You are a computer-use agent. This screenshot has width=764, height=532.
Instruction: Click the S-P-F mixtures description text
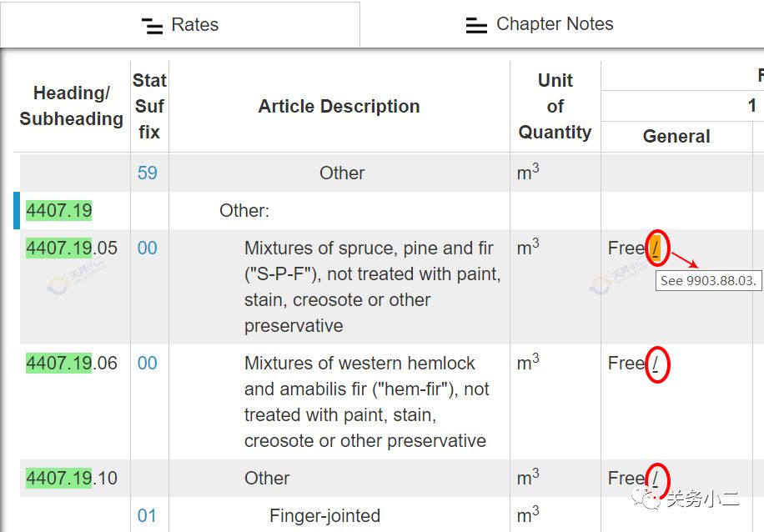pyautogui.click(x=372, y=287)
